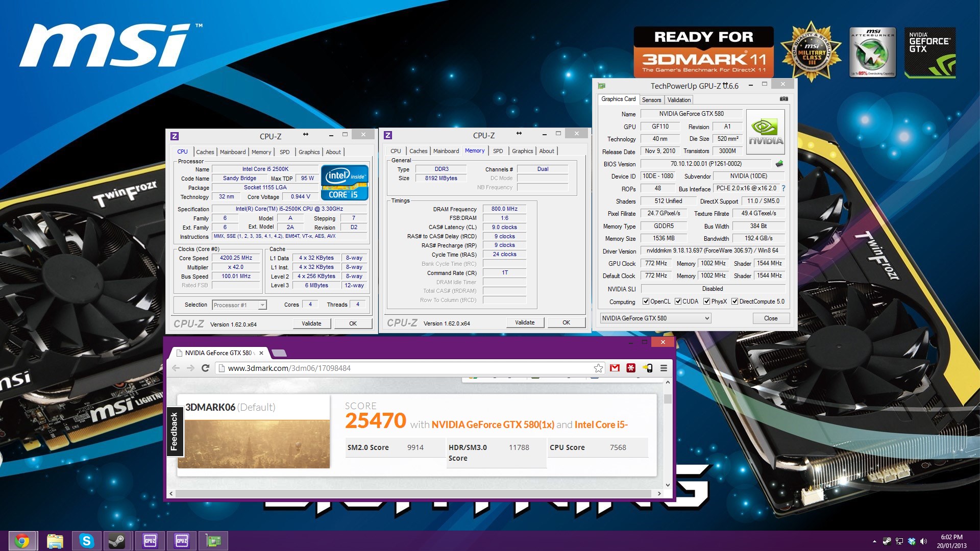Screen dimensions: 980x551
Task: Toggle the DirectCompute 5.0 checkbox
Action: (734, 302)
